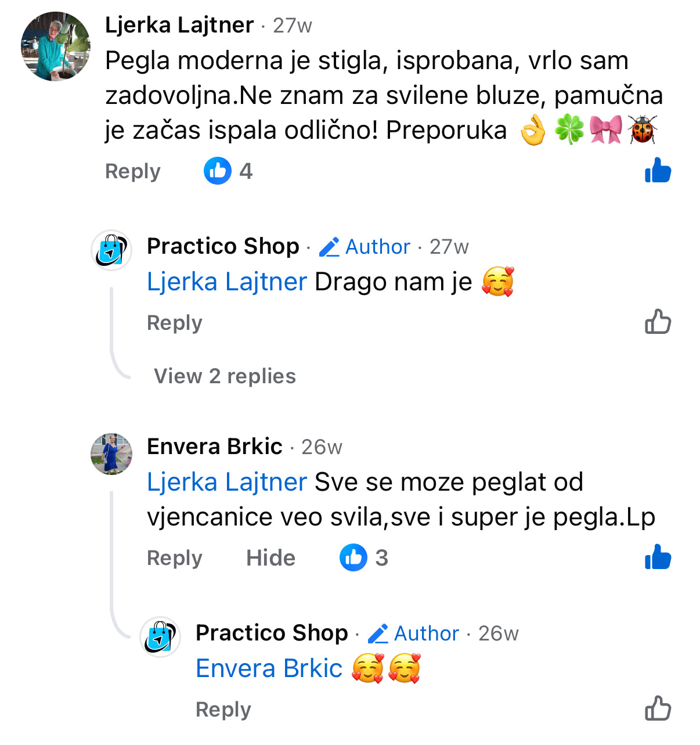
Task: Hide Envera Brkic's comment
Action: coord(270,558)
